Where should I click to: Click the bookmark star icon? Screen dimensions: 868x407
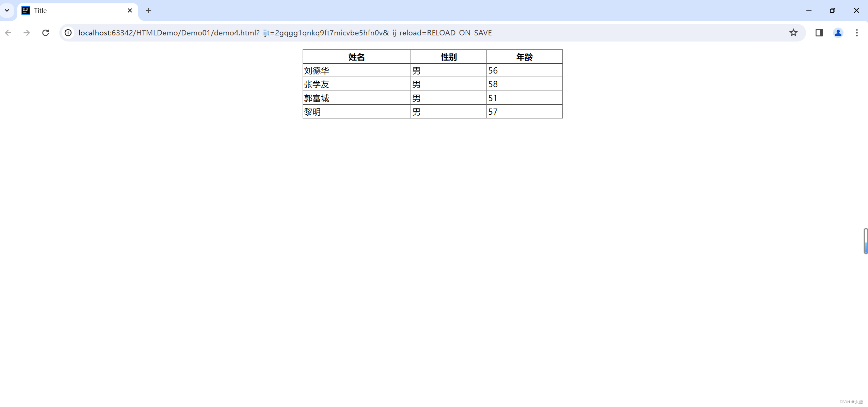pyautogui.click(x=793, y=33)
